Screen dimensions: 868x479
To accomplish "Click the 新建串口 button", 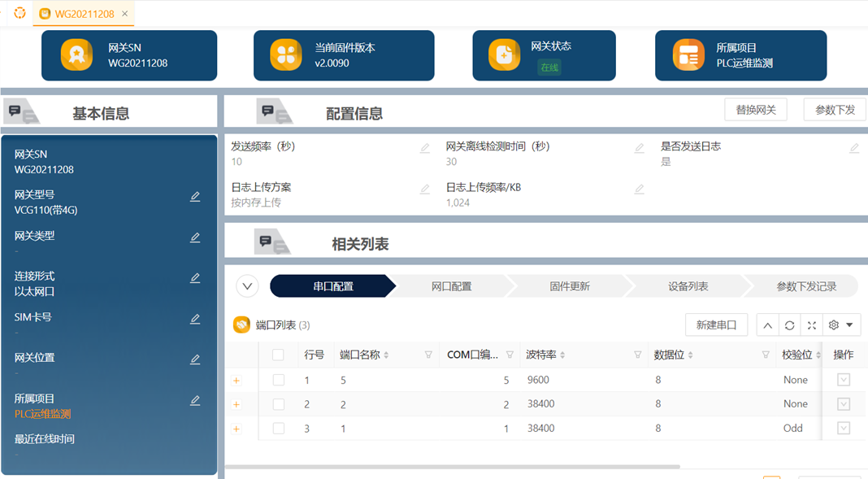I will point(716,325).
